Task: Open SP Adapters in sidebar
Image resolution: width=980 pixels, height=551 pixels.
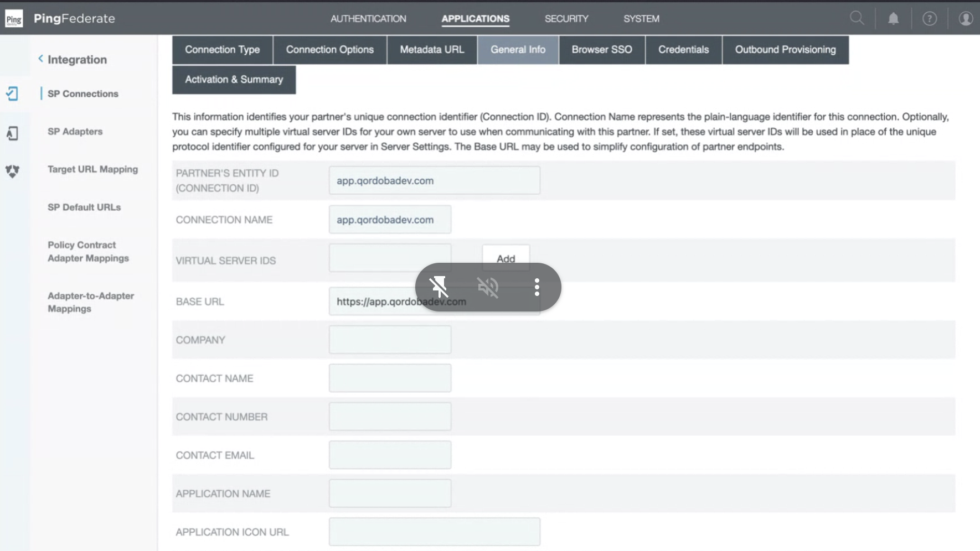Action: [x=75, y=132]
